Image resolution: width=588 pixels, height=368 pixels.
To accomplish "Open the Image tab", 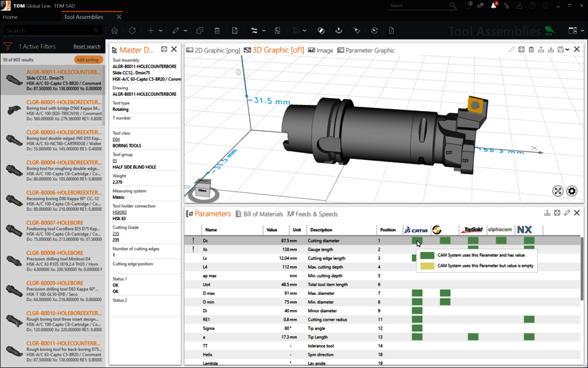I will pos(320,50).
